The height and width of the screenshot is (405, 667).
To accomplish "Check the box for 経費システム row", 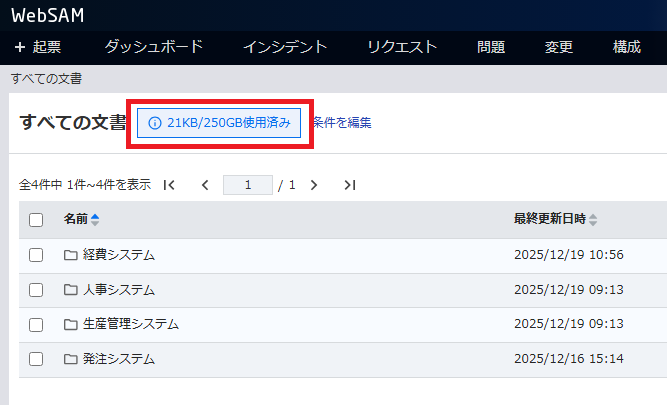I will tap(36, 255).
